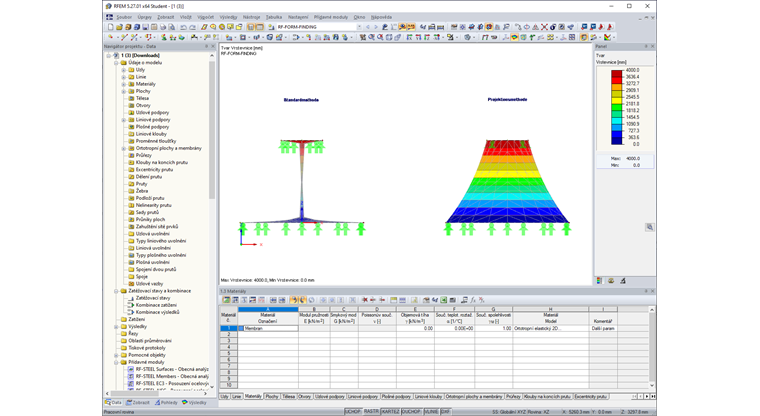Click the print icon in toolbar
760x416 pixels.
(163, 27)
